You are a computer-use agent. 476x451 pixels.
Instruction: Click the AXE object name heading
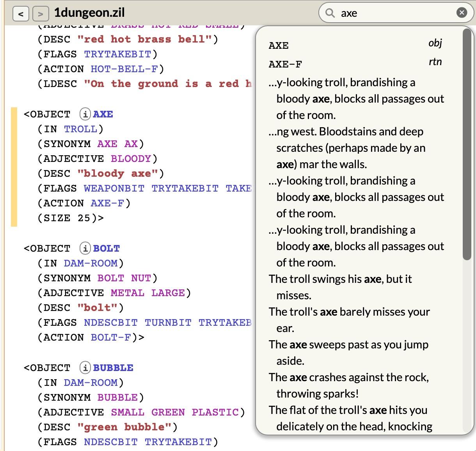pos(103,114)
